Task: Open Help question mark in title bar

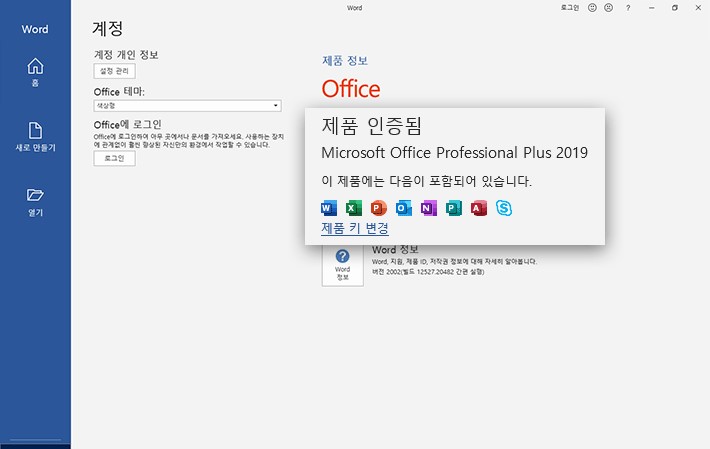Action: 628,8
